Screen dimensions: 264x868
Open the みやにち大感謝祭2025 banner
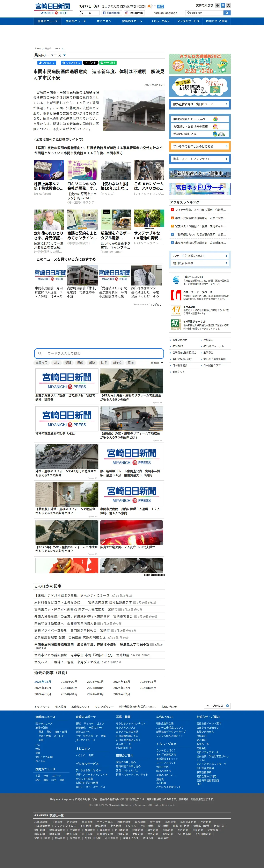(200, 64)
